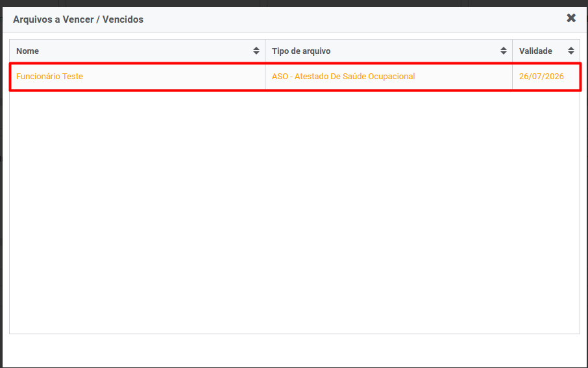This screenshot has height=368, width=588.
Task: Sort Validade descending with its down arrow
Action: point(570,53)
